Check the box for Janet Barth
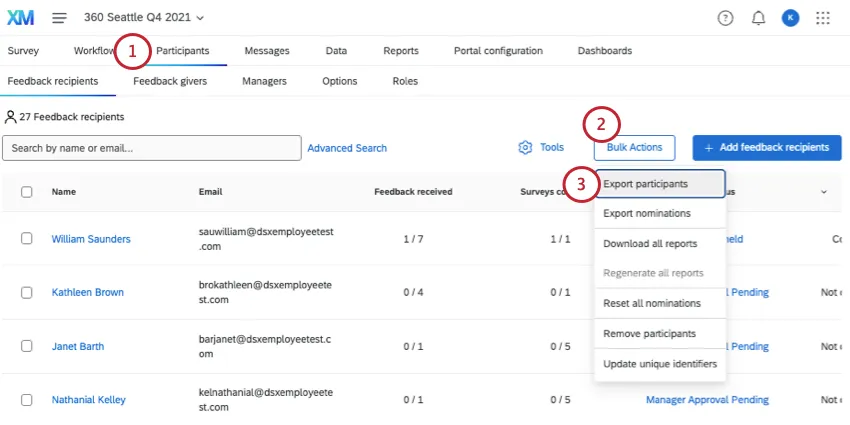The image size is (850, 425). (27, 346)
